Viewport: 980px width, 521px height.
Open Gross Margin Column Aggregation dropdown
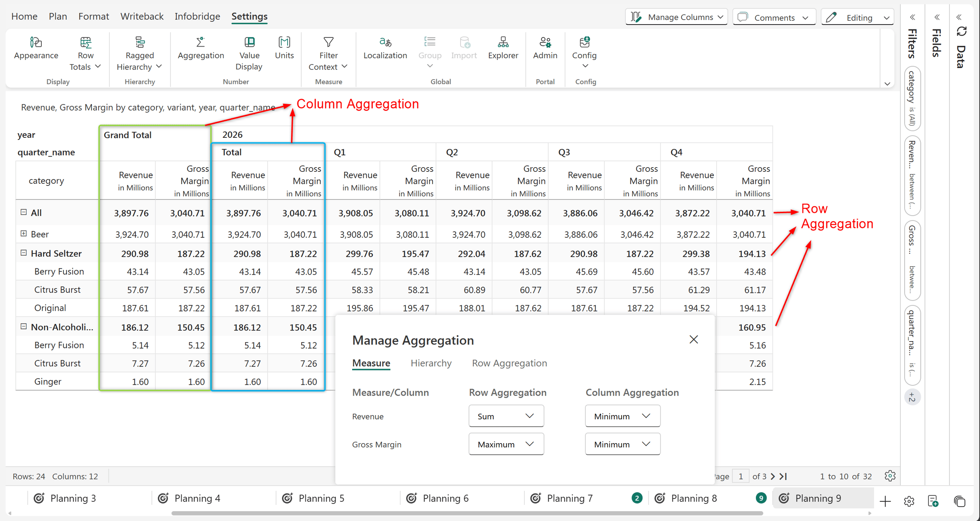(623, 444)
